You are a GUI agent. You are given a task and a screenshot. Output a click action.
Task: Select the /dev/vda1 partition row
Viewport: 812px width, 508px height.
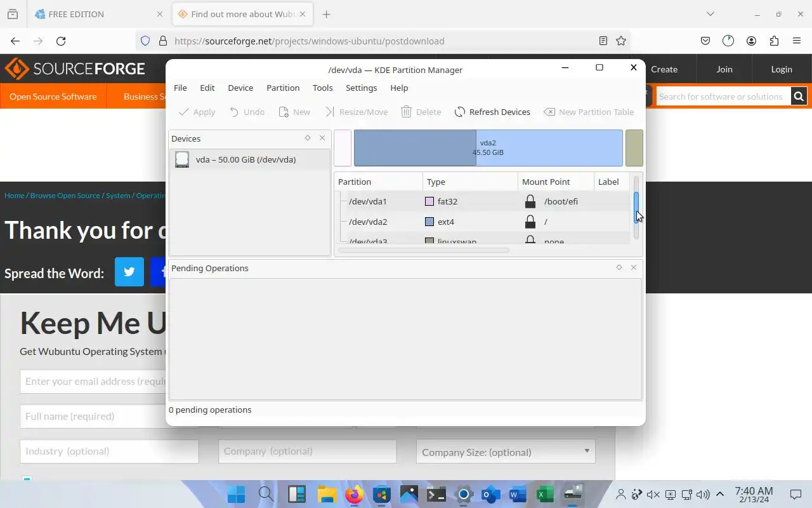tap(483, 201)
